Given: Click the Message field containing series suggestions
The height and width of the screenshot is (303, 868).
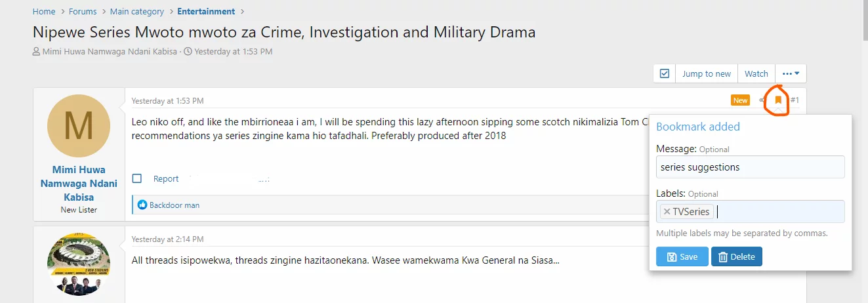Looking at the screenshot, I should 750,167.
